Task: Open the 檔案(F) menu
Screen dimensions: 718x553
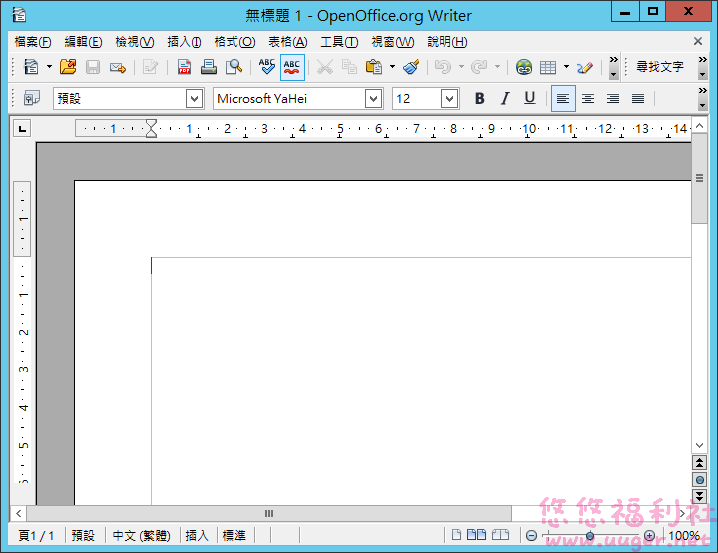Action: (33, 42)
